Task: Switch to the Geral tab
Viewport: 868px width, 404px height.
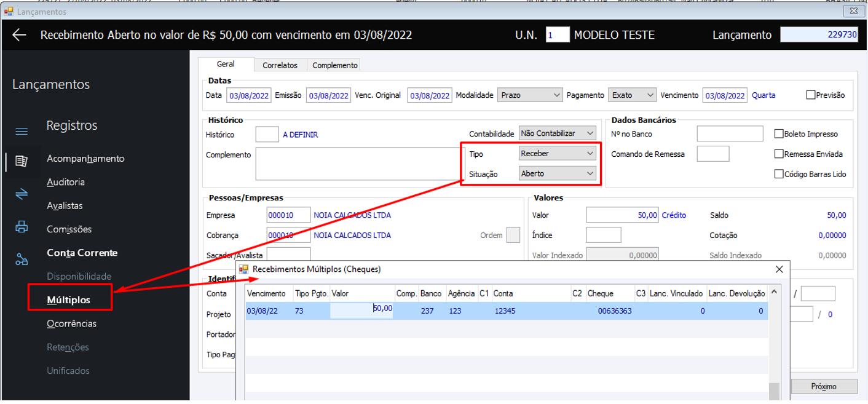Action: (x=226, y=65)
